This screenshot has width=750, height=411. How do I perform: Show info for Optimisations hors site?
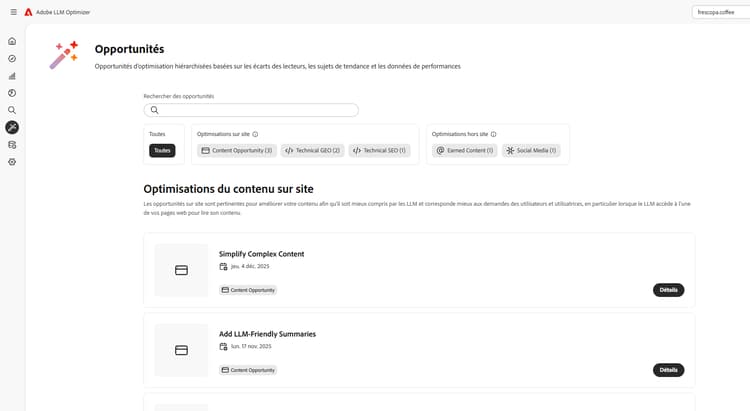coord(493,134)
